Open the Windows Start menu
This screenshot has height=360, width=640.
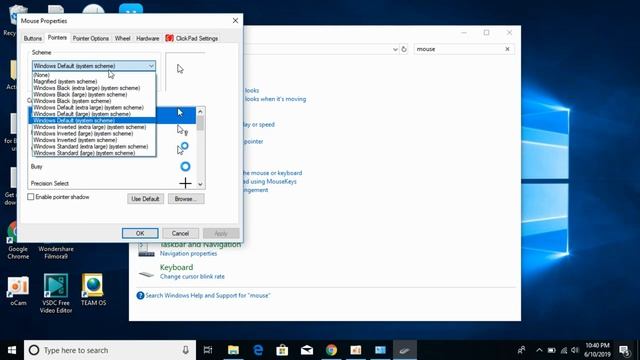point(12,350)
